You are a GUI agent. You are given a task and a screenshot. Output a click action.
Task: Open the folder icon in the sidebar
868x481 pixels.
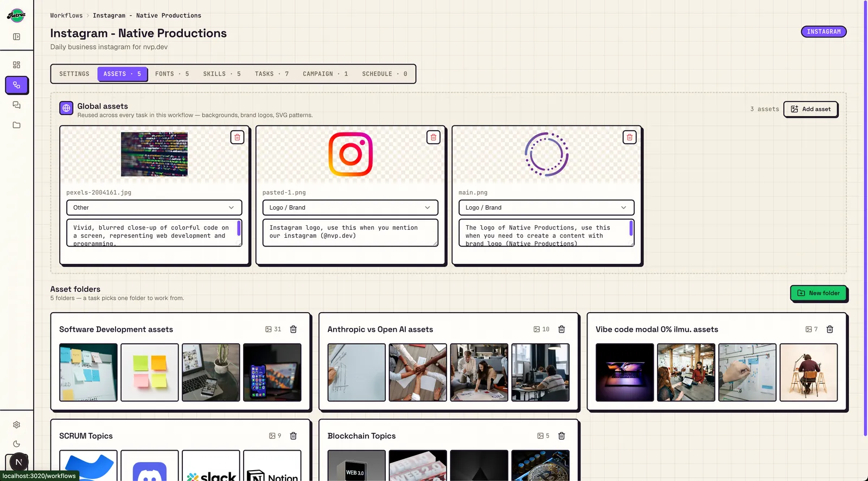click(16, 125)
